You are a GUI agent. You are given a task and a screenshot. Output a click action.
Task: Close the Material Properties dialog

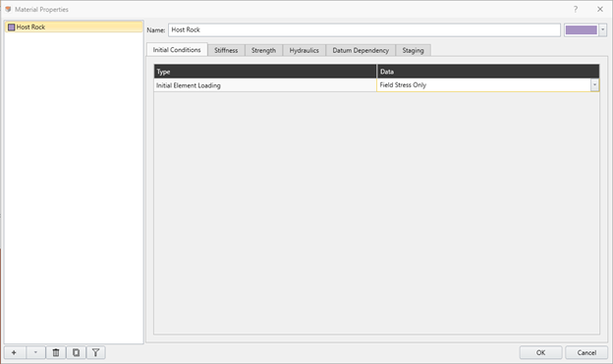(x=600, y=9)
